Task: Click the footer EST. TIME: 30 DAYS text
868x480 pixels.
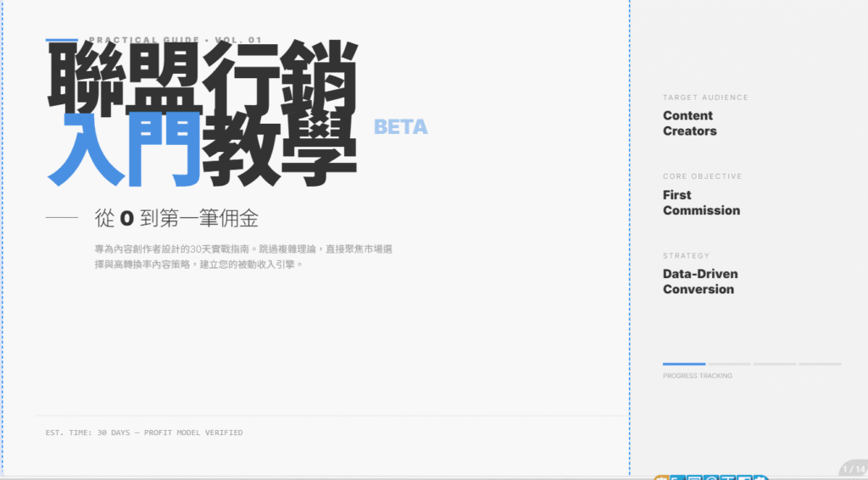Action: coord(144,433)
